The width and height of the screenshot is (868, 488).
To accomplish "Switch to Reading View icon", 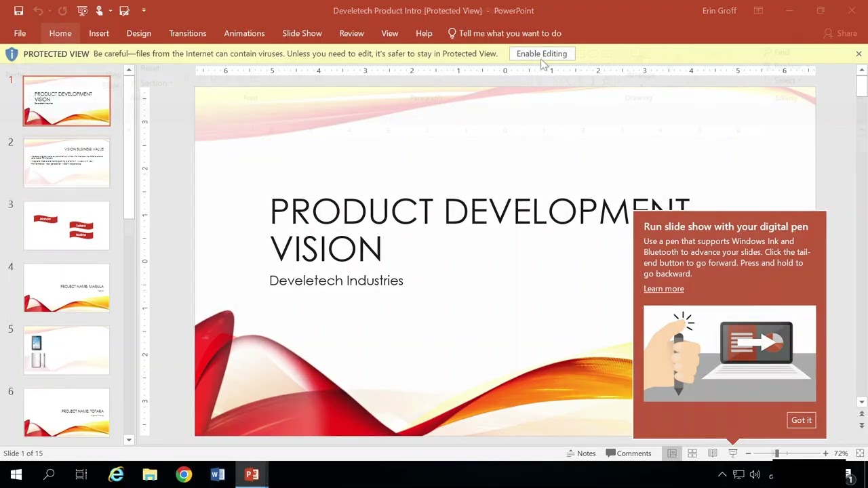I will click(713, 453).
